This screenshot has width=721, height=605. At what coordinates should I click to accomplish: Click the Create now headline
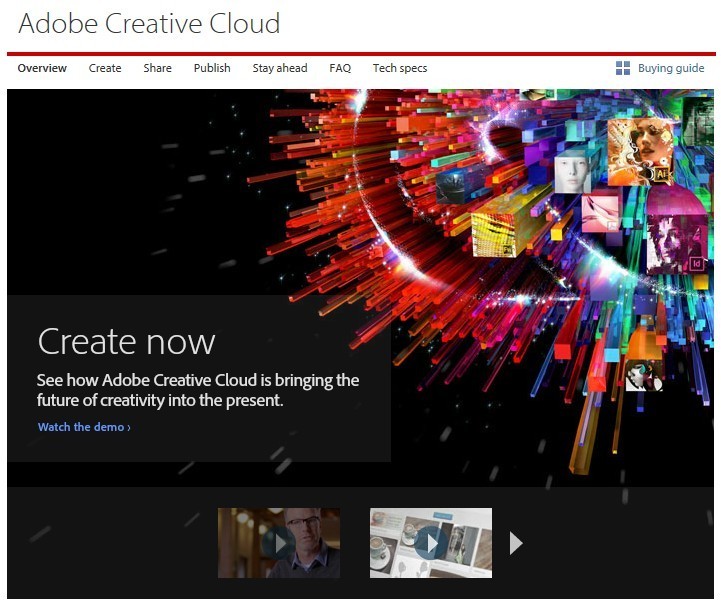(126, 342)
